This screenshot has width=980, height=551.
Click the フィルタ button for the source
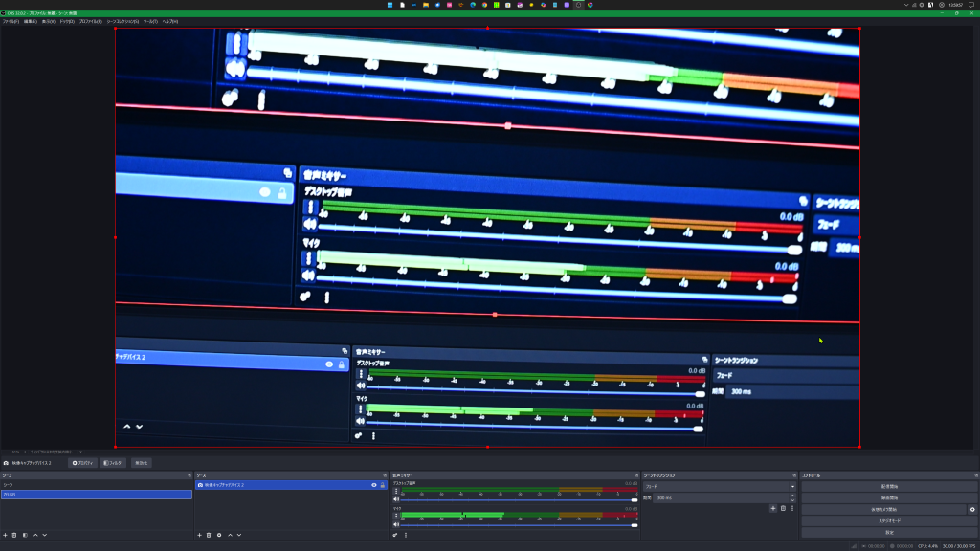pos(113,463)
